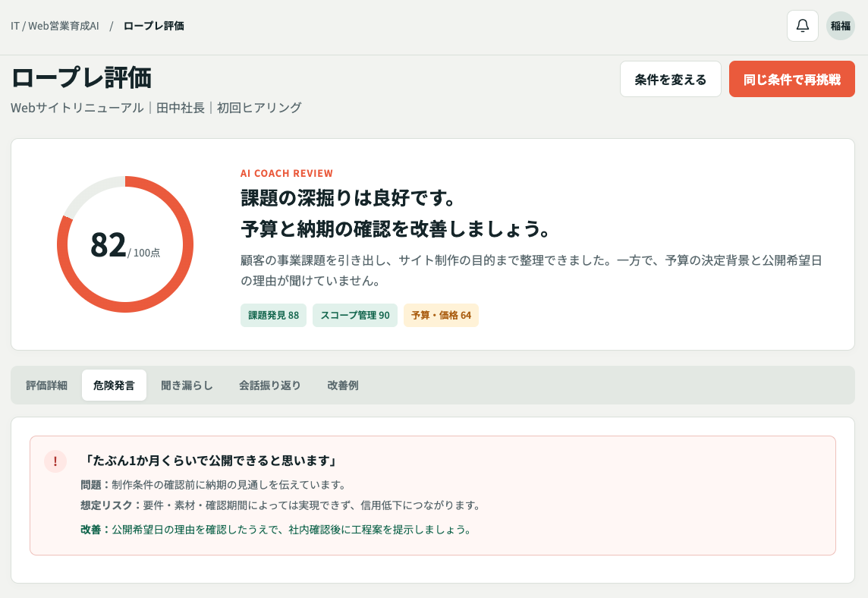Viewport: 868px width, 598px height.
Task: Switch to 会話振り返り tab
Action: (x=269, y=386)
